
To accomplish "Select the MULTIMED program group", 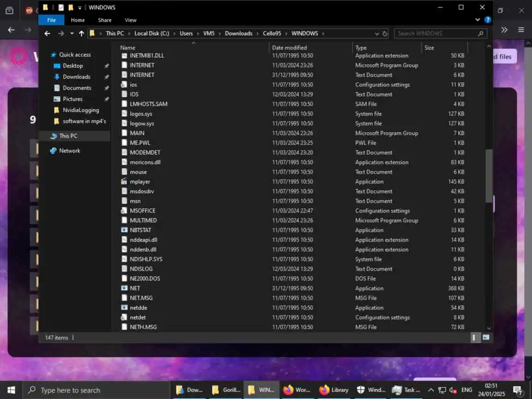I will coord(143,220).
